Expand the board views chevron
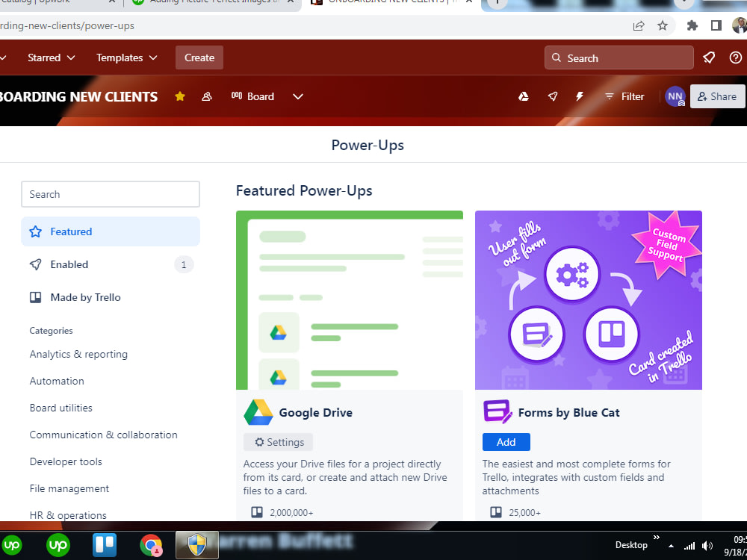This screenshot has height=560, width=747. pos(298,96)
